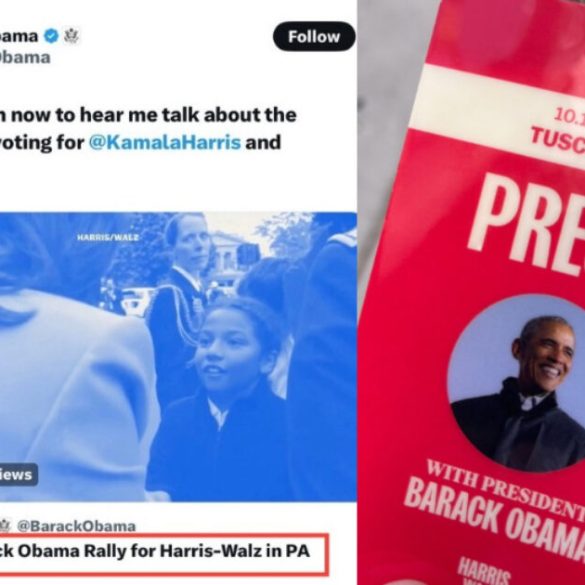Click the @BarackObama handle below the video
The height and width of the screenshot is (585, 585).
point(76,526)
